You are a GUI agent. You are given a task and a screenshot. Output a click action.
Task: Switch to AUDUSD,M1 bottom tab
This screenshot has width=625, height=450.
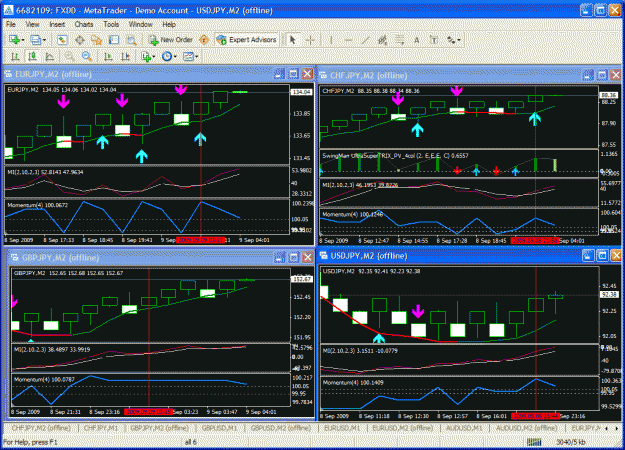[x=464, y=428]
